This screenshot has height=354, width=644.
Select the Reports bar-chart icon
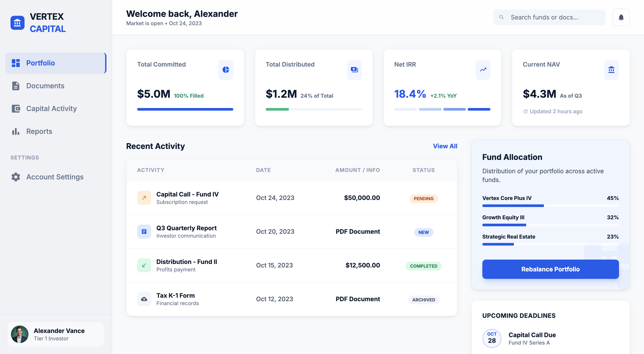[x=16, y=131]
